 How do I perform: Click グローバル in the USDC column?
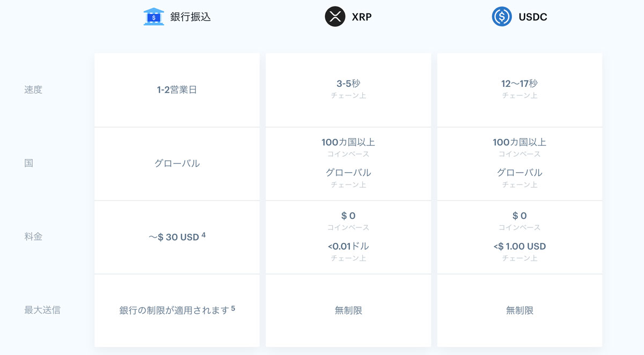[x=519, y=173]
